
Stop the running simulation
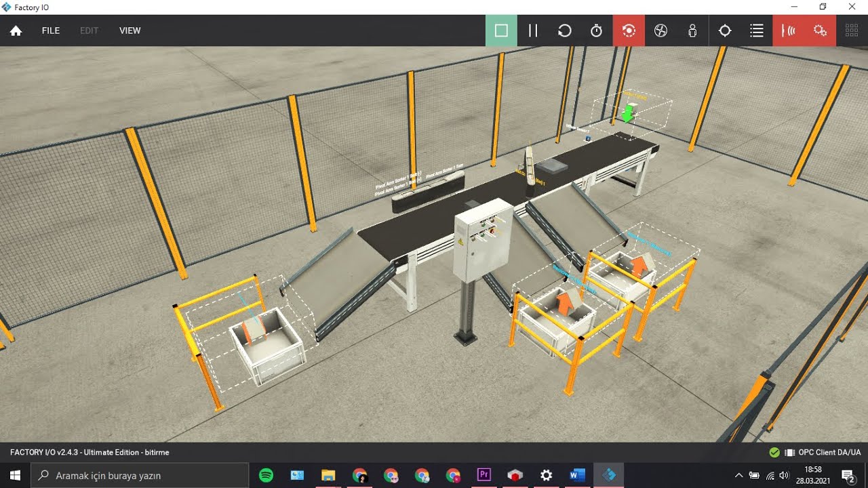tap(501, 30)
